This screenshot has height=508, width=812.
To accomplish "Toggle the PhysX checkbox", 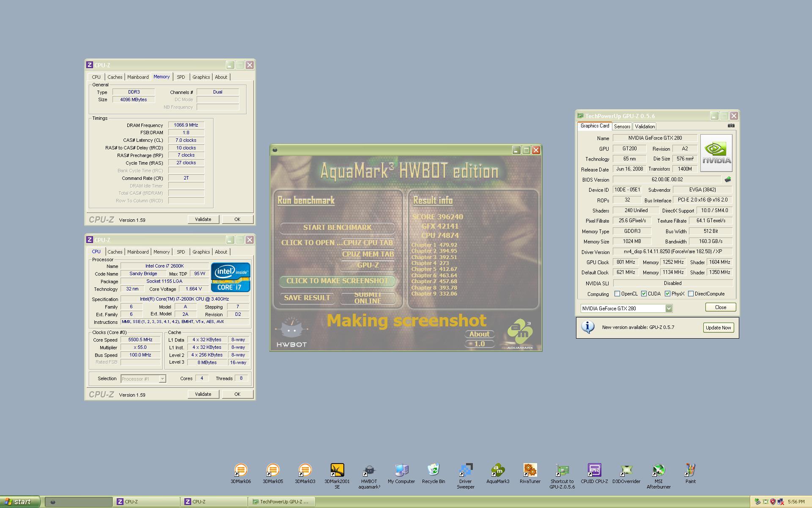I will pos(667,294).
